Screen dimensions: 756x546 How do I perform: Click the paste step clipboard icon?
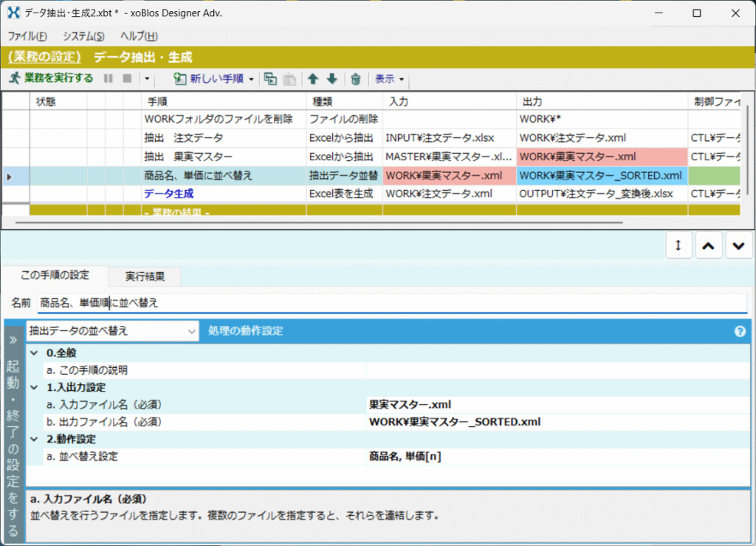pos(290,79)
